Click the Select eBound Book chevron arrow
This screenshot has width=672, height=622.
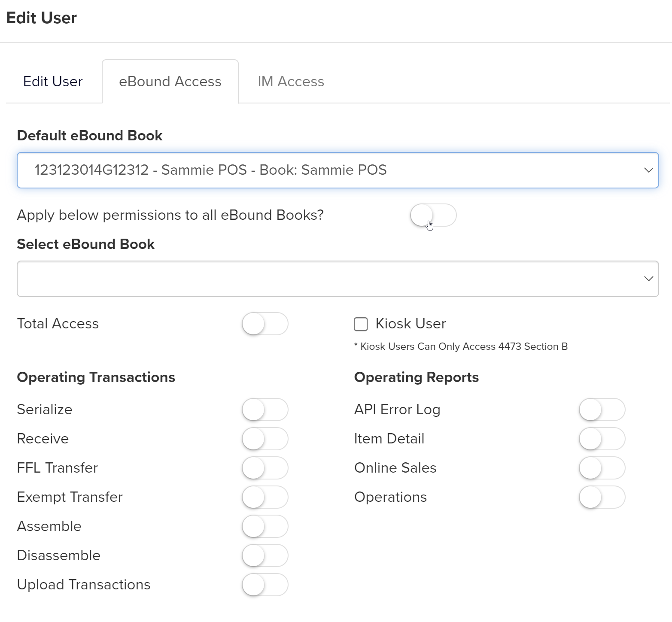coord(648,279)
